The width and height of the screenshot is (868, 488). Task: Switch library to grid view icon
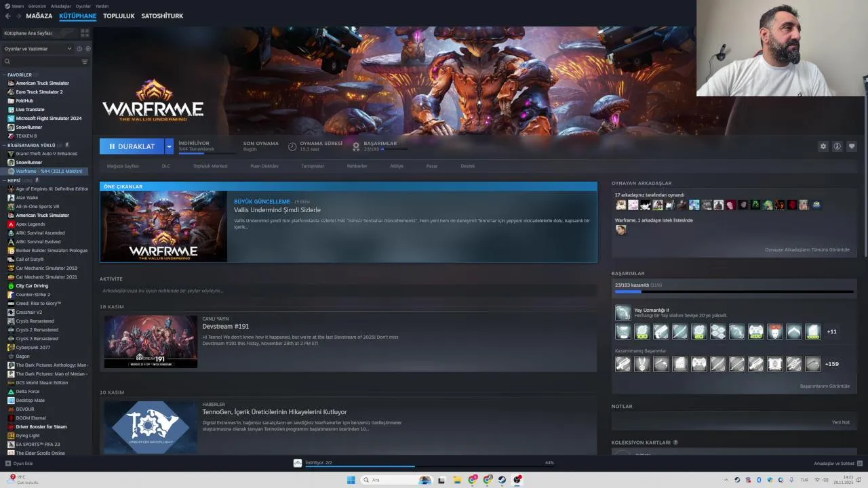point(85,33)
